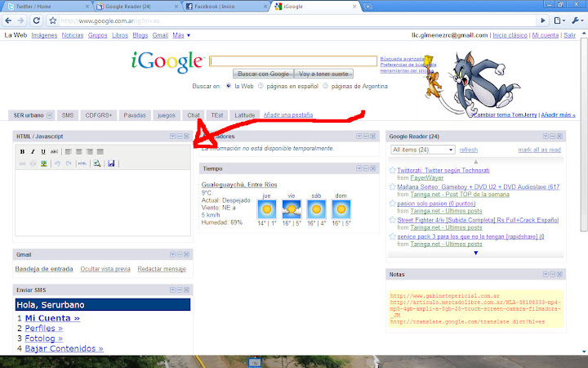Insert image using the picture icon
The image size is (588, 368).
(x=44, y=164)
